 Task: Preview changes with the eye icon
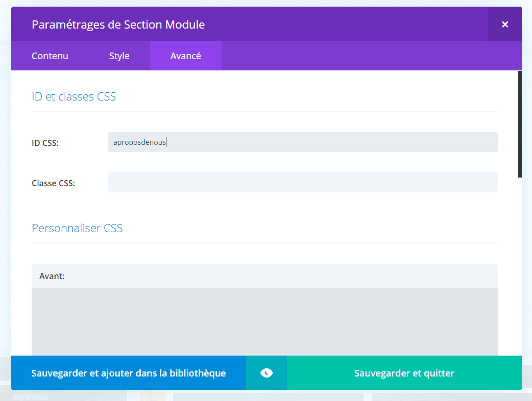tap(266, 373)
